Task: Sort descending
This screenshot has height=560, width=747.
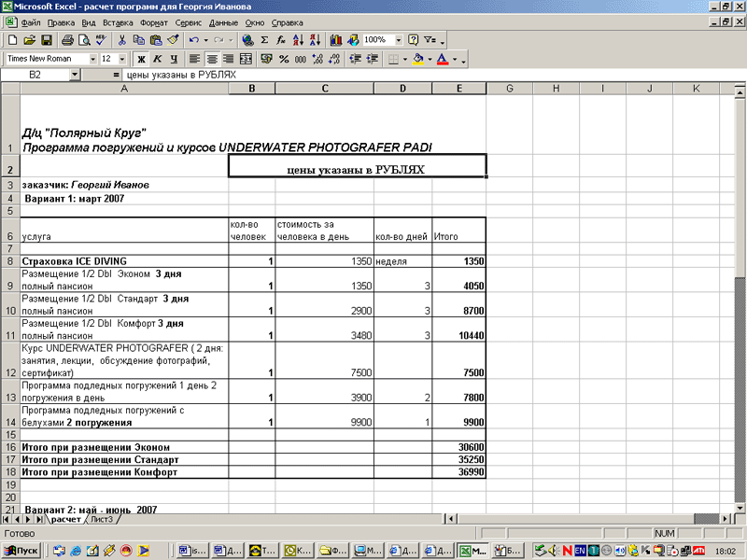Action: 315,40
